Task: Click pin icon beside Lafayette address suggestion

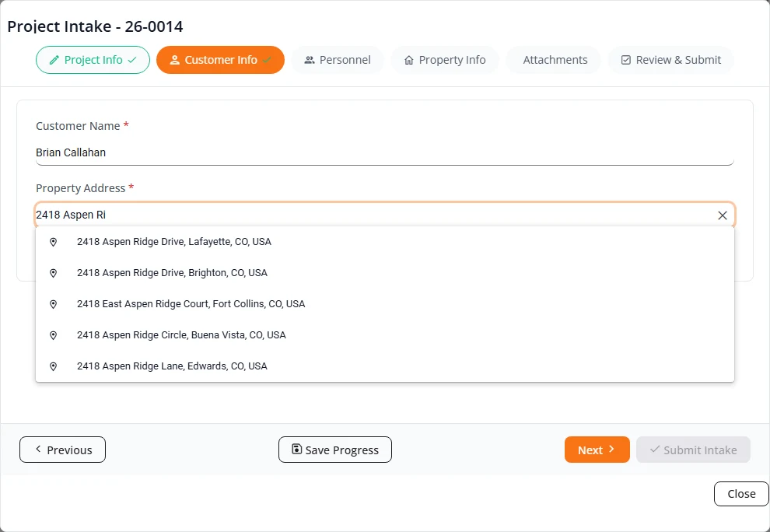Action: [x=53, y=242]
